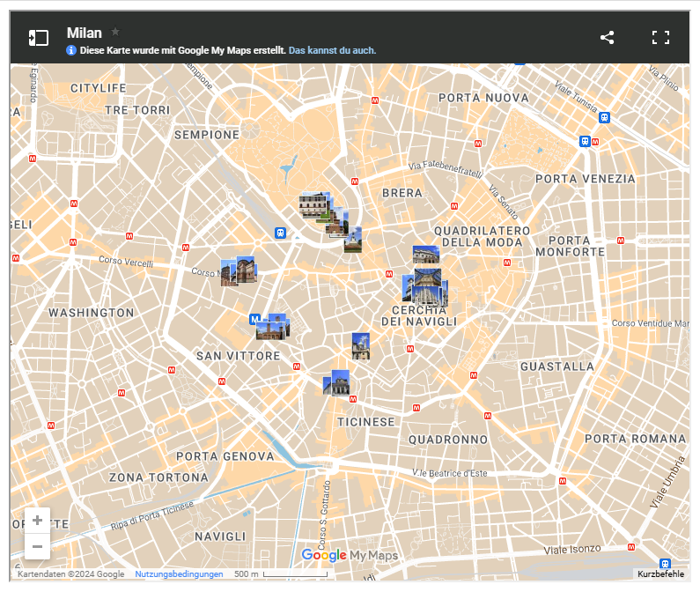The width and height of the screenshot is (700, 592).
Task: Star the Milan map as favorite
Action: click(x=115, y=32)
